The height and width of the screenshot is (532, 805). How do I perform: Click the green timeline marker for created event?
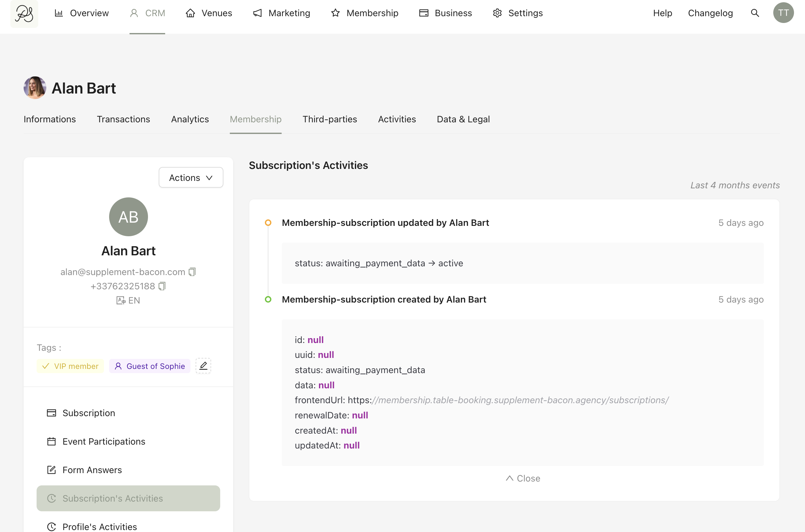[268, 299]
